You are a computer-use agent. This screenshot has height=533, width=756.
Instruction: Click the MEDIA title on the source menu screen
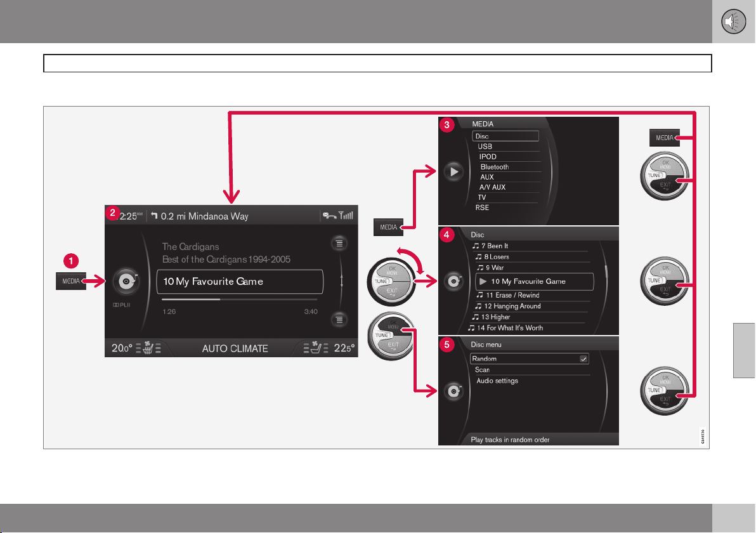click(483, 124)
